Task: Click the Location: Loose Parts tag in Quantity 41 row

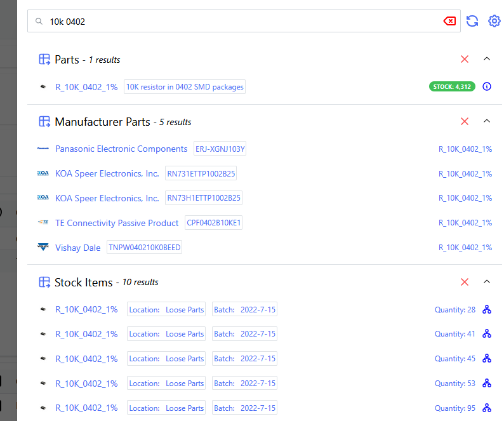Action: tap(166, 334)
